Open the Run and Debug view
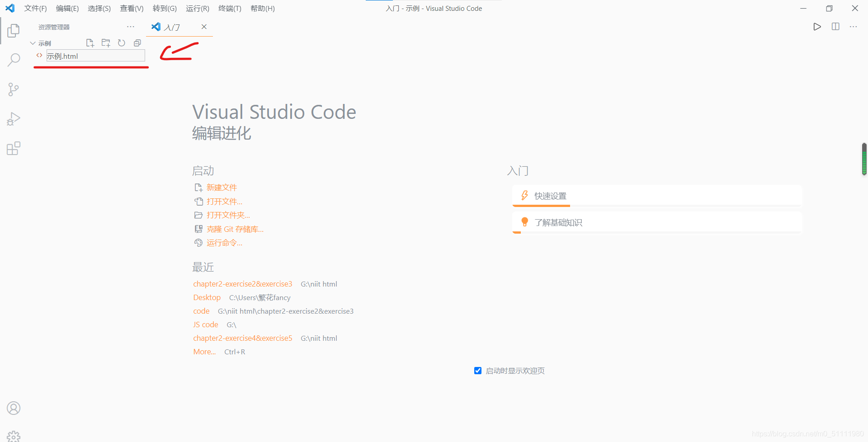Viewport: 868px width, 442px height. tap(14, 119)
